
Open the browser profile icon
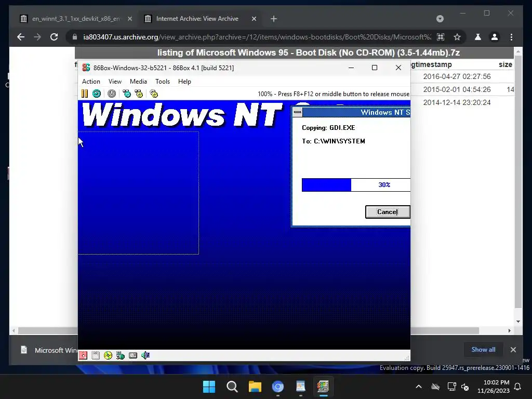[x=495, y=37]
